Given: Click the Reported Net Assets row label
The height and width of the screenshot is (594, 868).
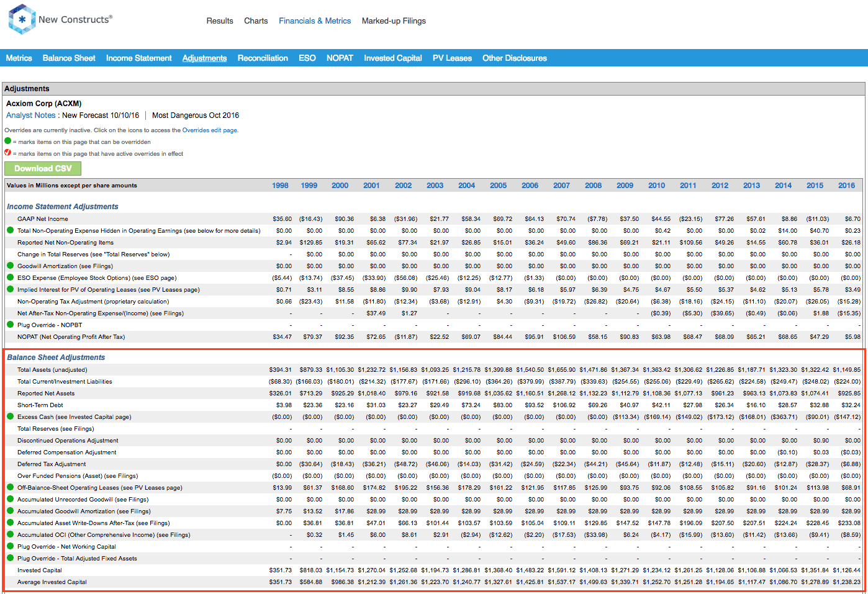Looking at the screenshot, I should (x=46, y=394).
